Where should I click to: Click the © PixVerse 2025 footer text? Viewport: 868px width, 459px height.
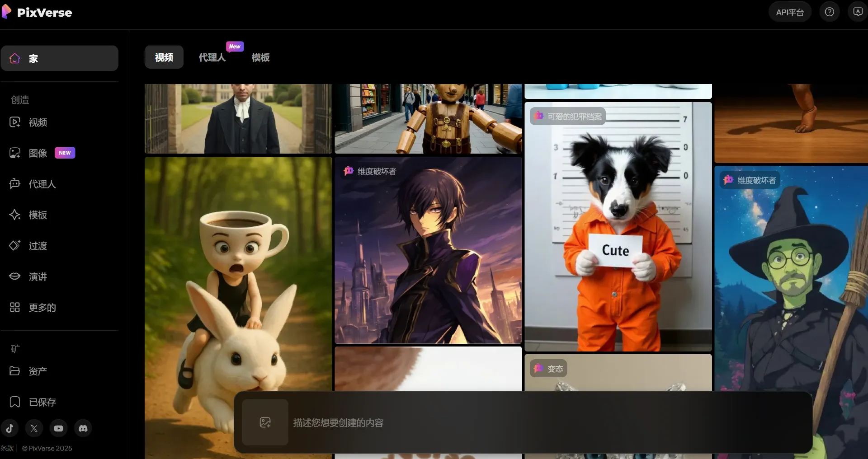pos(47,448)
